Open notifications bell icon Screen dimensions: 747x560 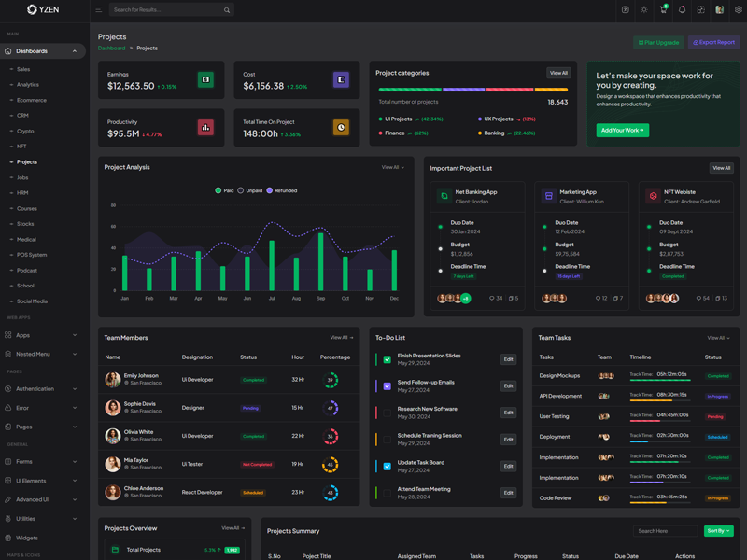coord(682,10)
